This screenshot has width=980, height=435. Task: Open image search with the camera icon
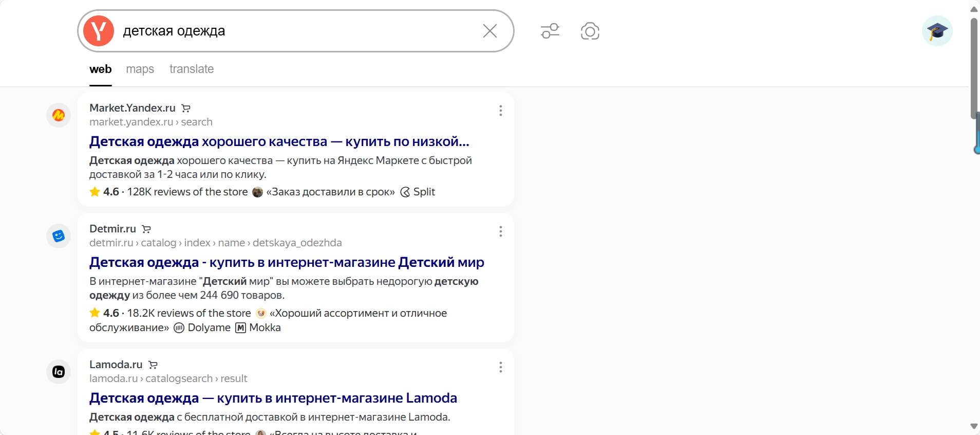(x=590, y=31)
